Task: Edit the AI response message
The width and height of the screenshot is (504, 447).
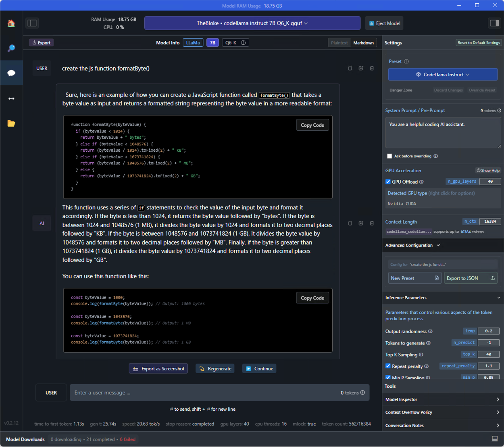Action: (361, 223)
